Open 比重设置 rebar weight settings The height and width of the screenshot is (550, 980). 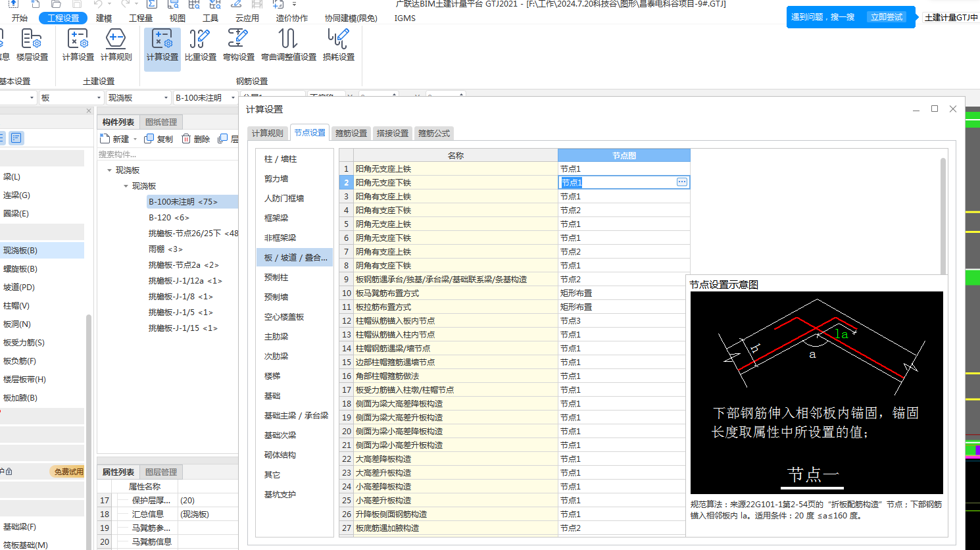coord(201,45)
